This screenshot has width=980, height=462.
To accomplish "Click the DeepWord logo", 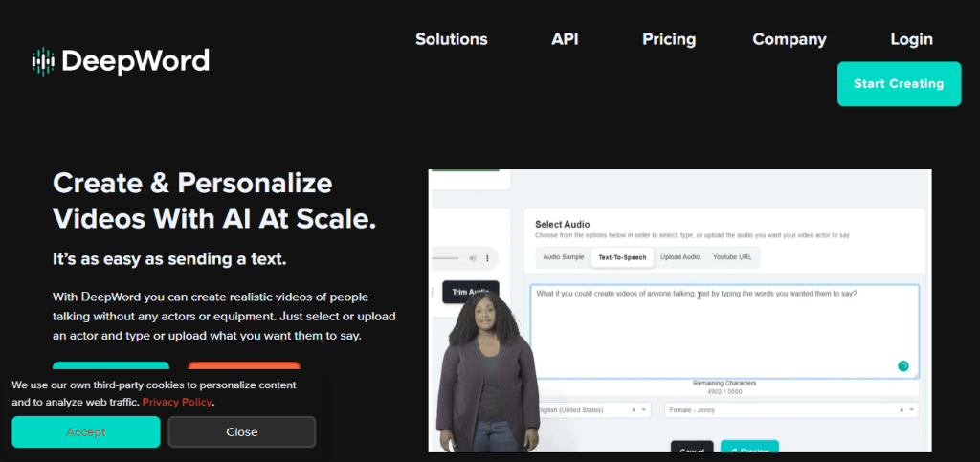I will [x=121, y=61].
